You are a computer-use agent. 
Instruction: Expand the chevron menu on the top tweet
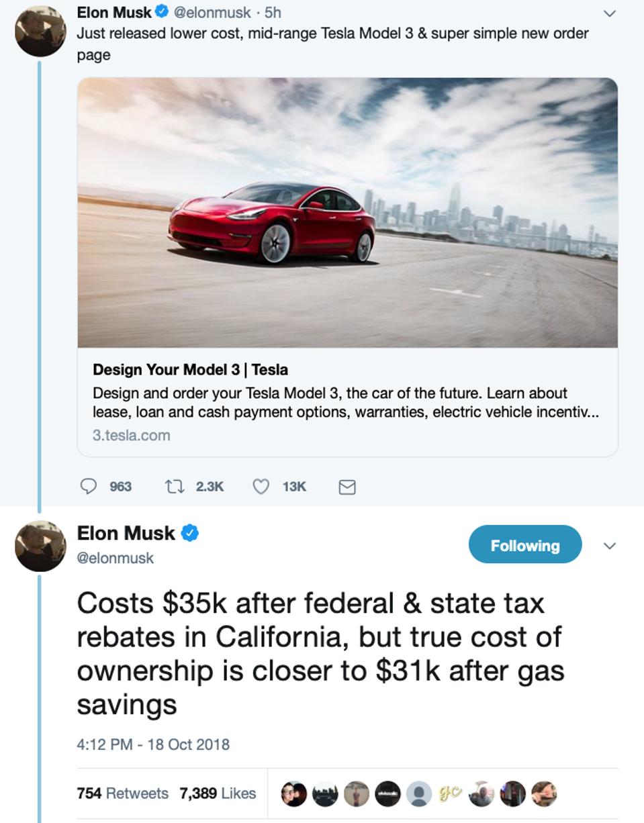(x=610, y=13)
